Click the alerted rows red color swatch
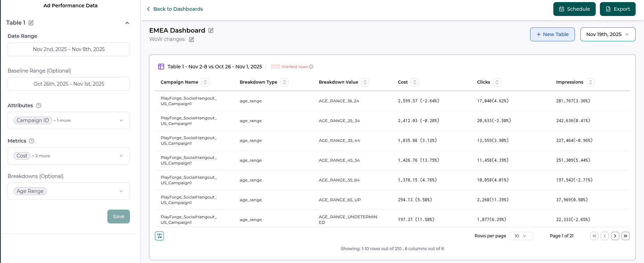 click(275, 67)
